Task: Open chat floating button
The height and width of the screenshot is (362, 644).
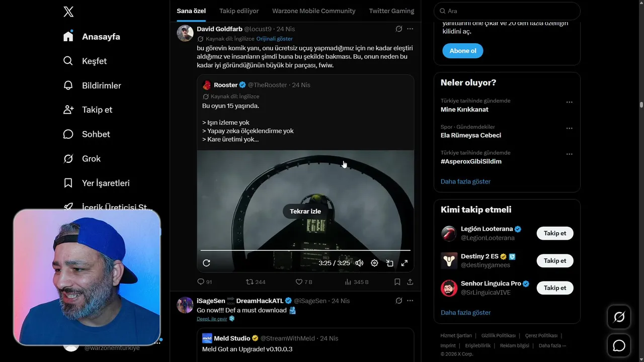Action: coord(619,346)
